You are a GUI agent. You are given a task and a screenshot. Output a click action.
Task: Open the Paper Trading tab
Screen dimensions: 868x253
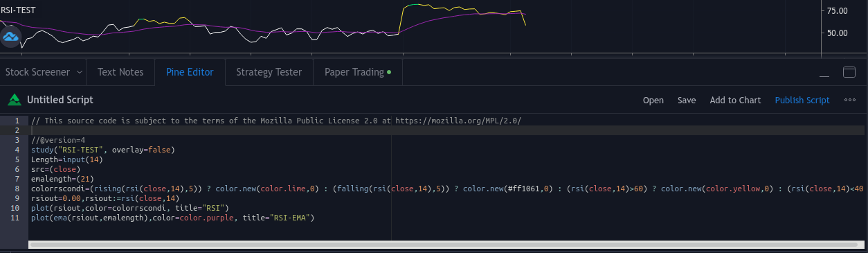(x=354, y=72)
